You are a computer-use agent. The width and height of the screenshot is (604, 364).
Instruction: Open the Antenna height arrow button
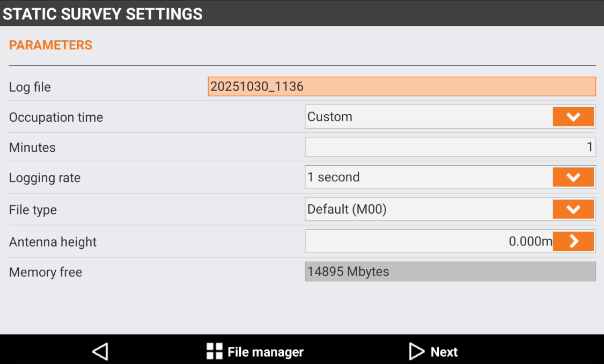[573, 241]
